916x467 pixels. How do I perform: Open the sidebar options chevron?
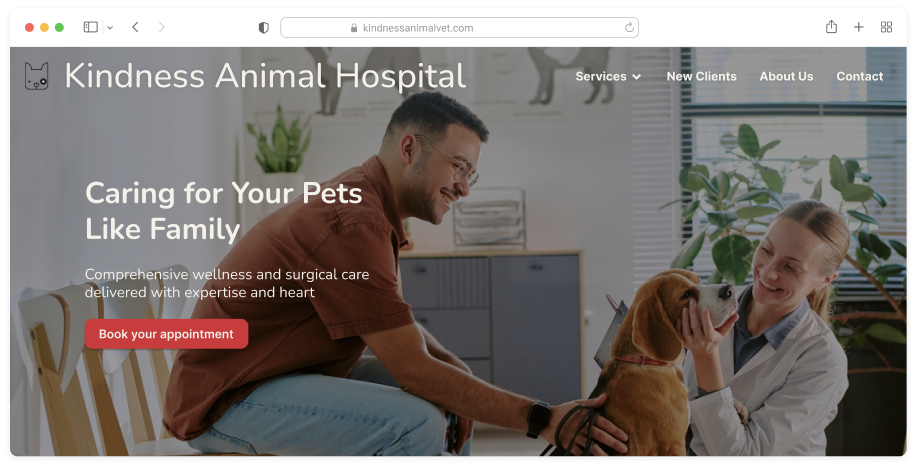(x=110, y=27)
